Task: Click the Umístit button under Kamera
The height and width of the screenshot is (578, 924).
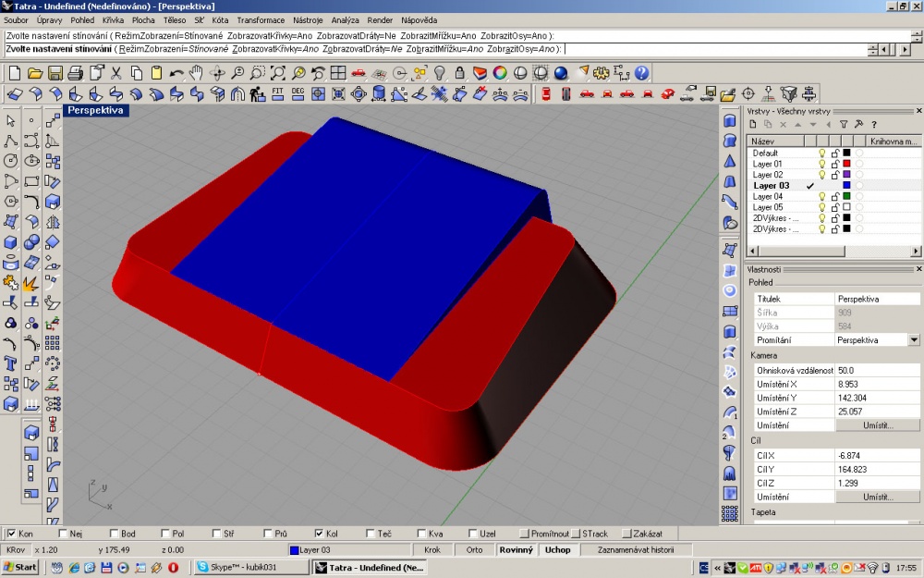Action: pos(878,425)
